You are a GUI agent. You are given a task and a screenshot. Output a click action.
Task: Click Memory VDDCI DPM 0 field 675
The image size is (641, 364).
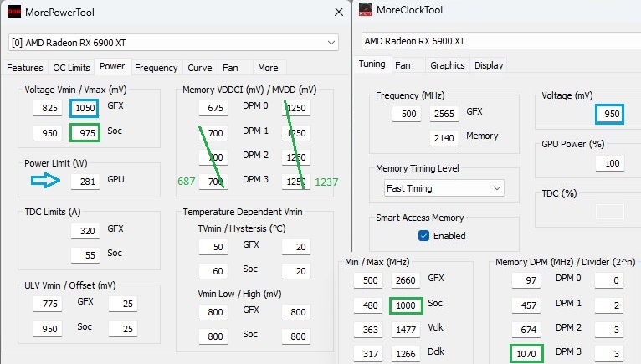pos(213,108)
